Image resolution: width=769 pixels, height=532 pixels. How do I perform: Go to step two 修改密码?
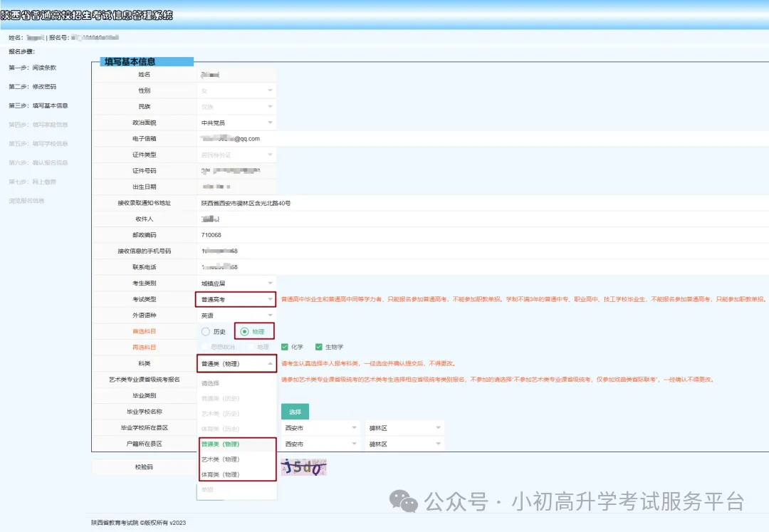click(x=32, y=87)
